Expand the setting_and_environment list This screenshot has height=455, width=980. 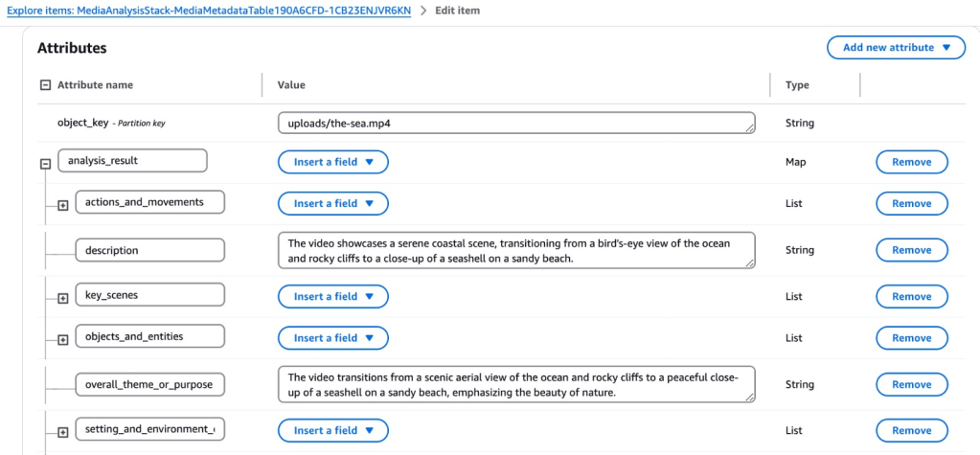[63, 432]
